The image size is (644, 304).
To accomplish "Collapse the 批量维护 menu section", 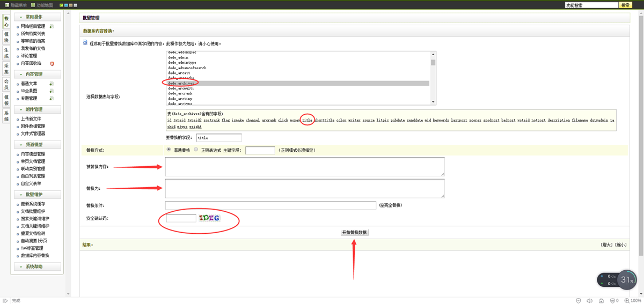I will point(38,195).
